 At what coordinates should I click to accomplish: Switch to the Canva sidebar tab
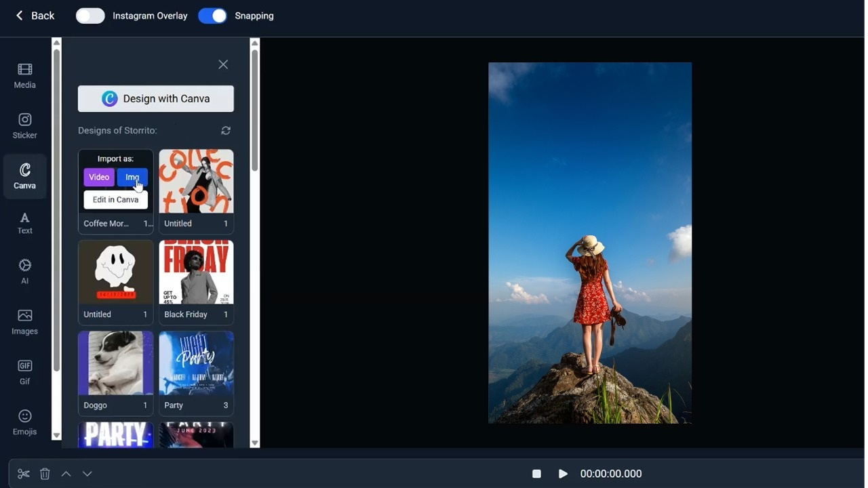pos(25,176)
